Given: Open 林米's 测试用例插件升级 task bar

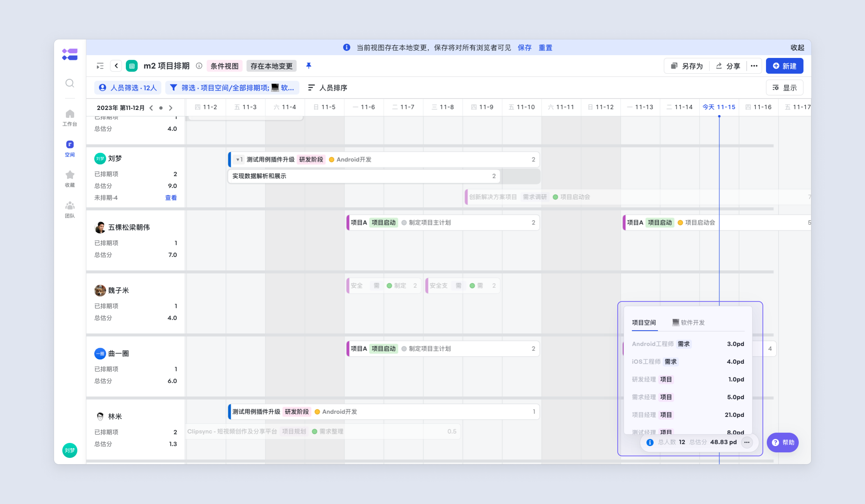Looking at the screenshot, I should pos(384,412).
